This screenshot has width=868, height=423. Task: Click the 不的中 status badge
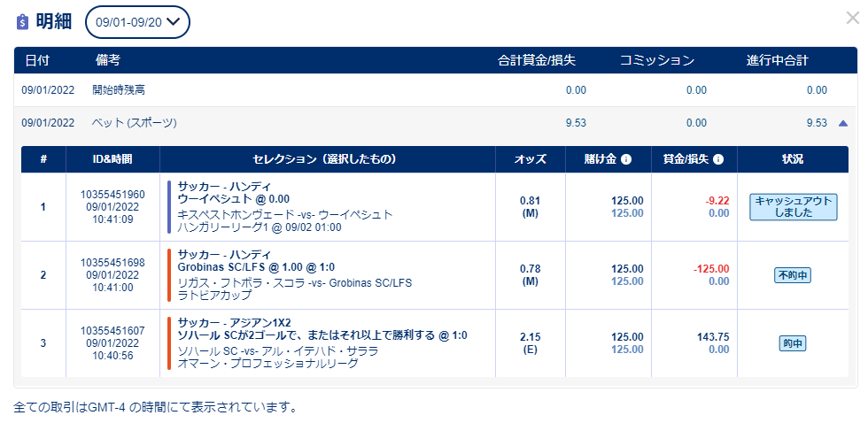(x=793, y=275)
